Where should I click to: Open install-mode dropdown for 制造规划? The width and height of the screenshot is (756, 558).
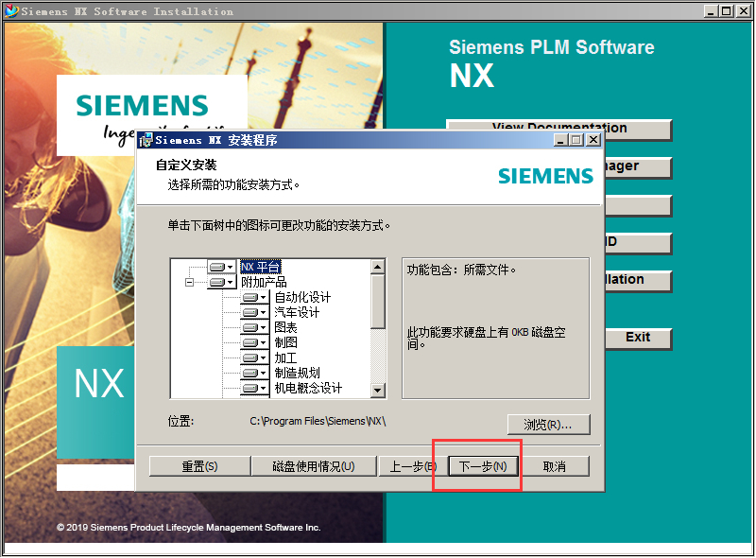[x=254, y=373]
